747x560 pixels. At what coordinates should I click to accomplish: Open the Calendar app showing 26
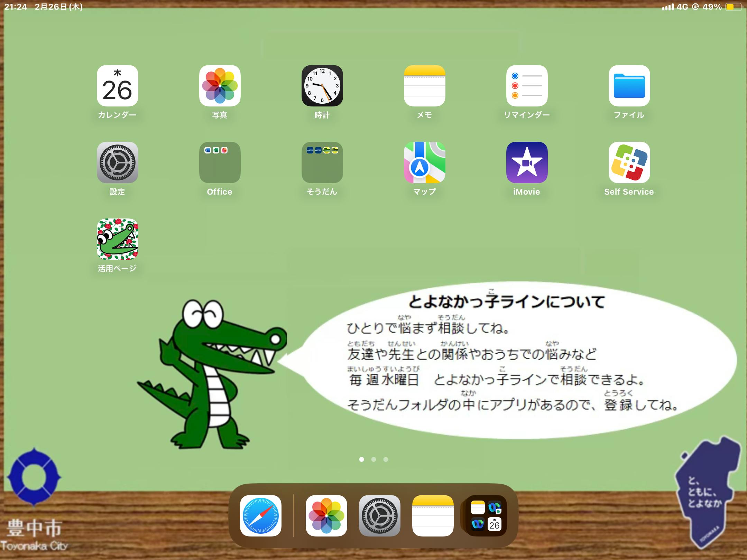pyautogui.click(x=117, y=86)
